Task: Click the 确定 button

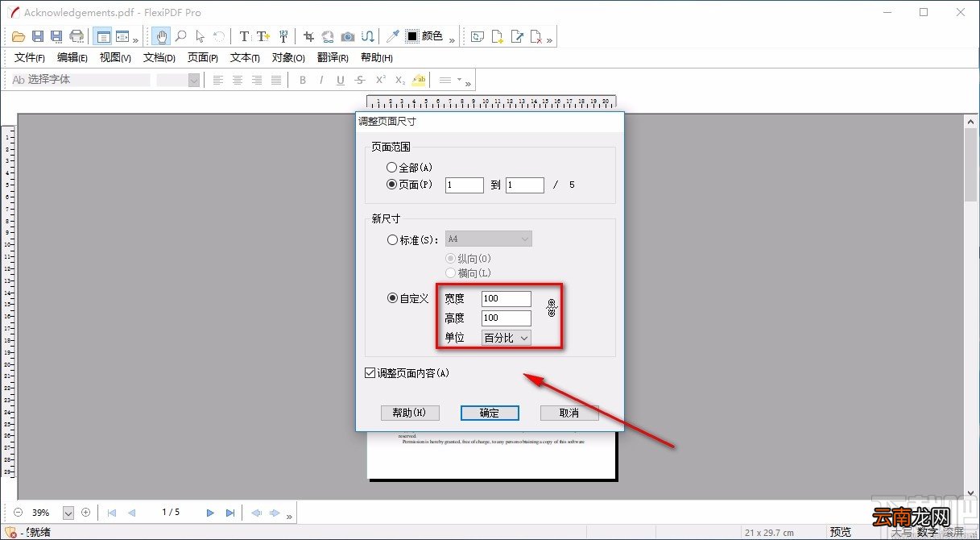Action: (x=490, y=413)
